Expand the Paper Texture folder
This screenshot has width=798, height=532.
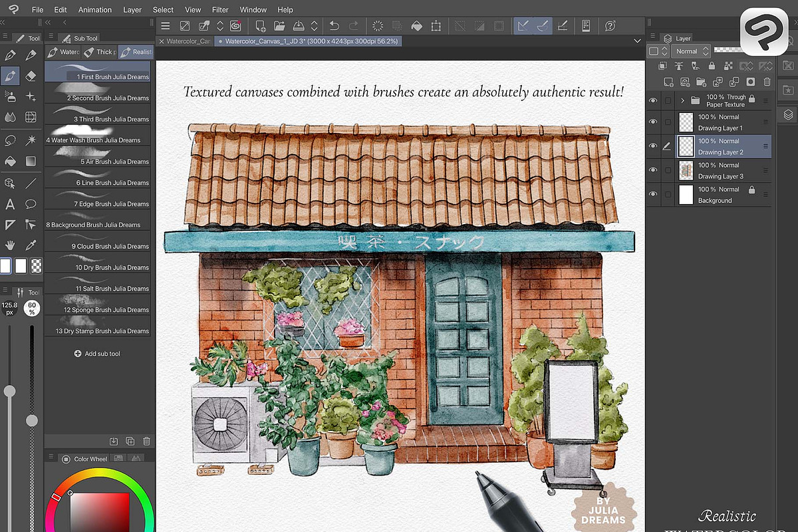[682, 100]
